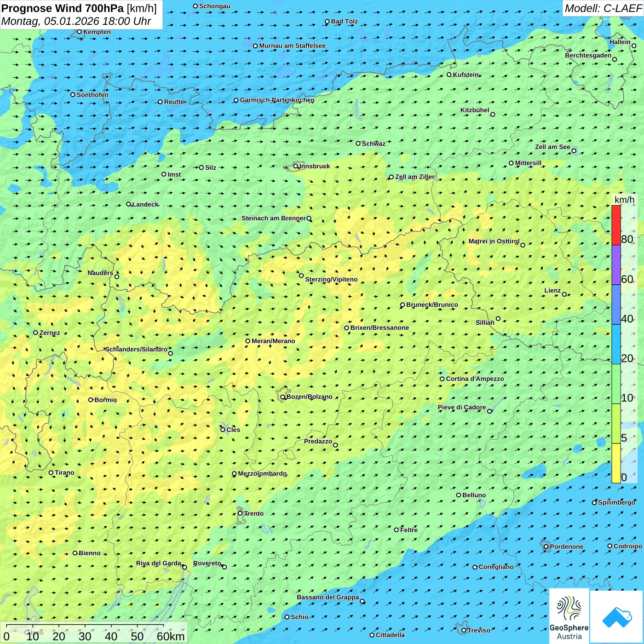
Task: Select the Belluno city marker
Action: click(459, 495)
